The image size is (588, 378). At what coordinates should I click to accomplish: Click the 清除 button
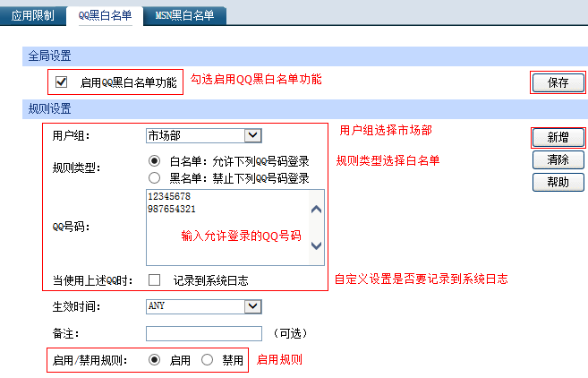558,160
